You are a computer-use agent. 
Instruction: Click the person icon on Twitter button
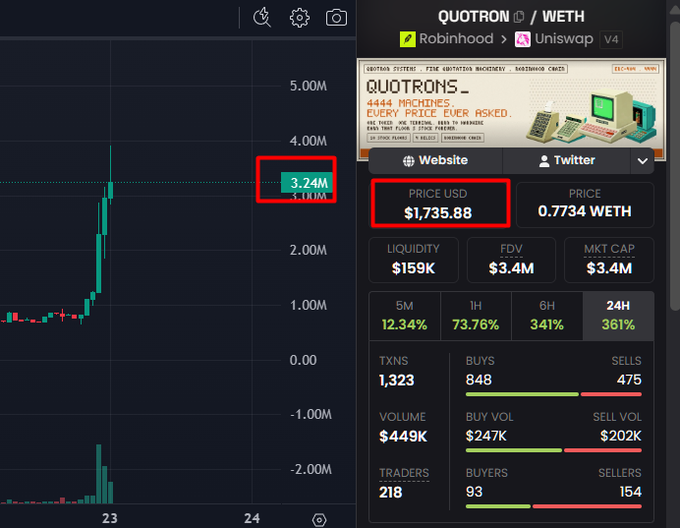pyautogui.click(x=544, y=161)
